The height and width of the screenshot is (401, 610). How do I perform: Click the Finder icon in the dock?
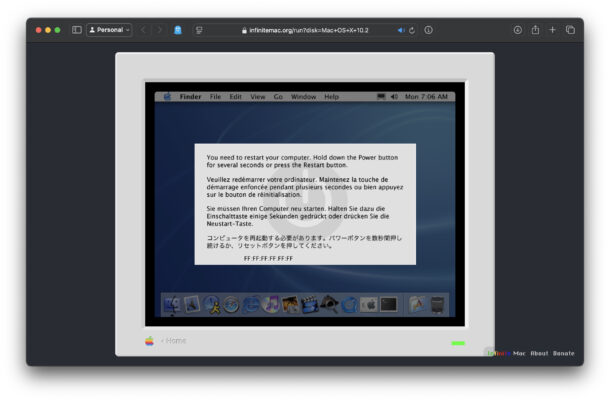[x=171, y=304]
